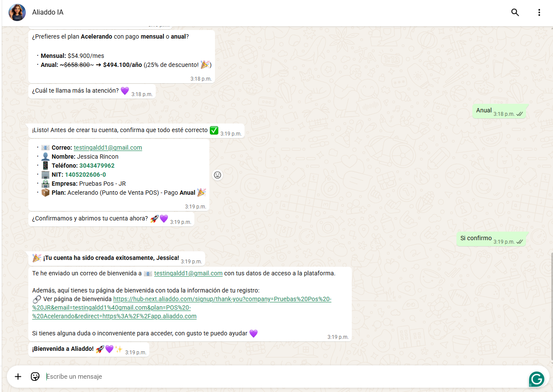Click the chat vertical scrollbar

551,307
